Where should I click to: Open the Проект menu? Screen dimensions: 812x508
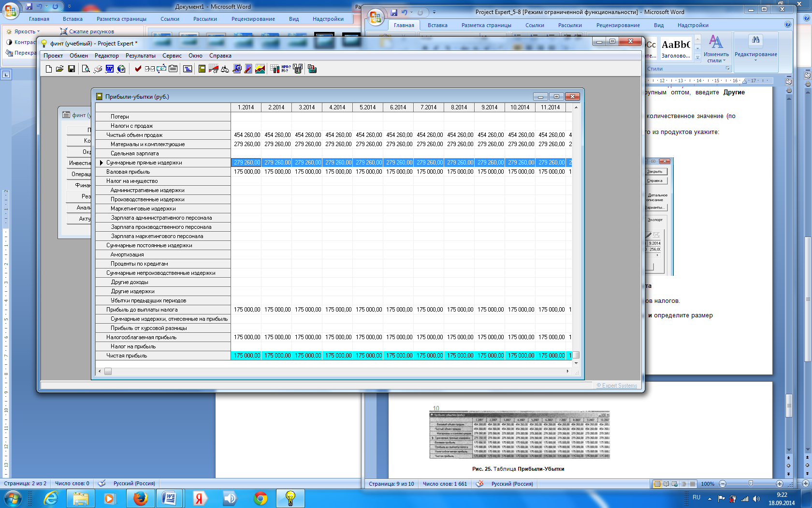click(x=53, y=56)
